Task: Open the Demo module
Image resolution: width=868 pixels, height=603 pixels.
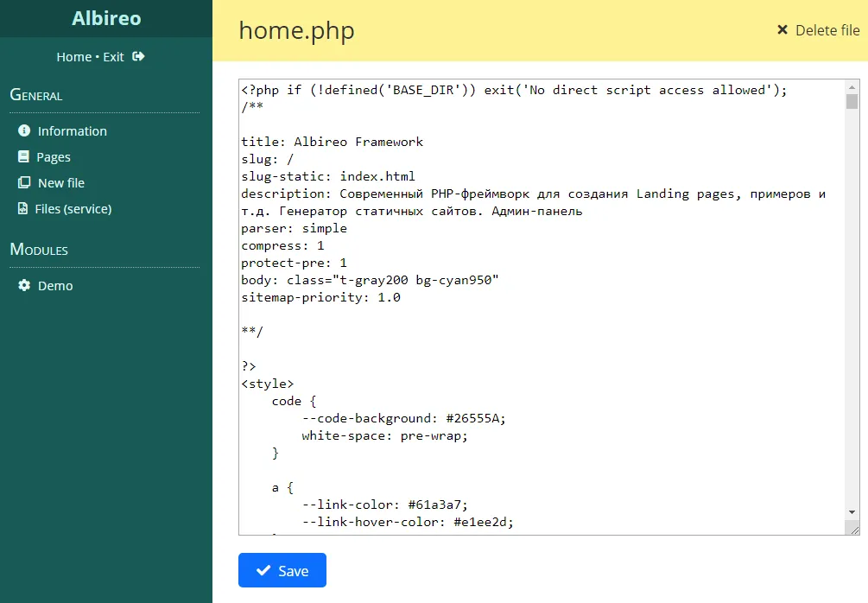Action: tap(55, 286)
